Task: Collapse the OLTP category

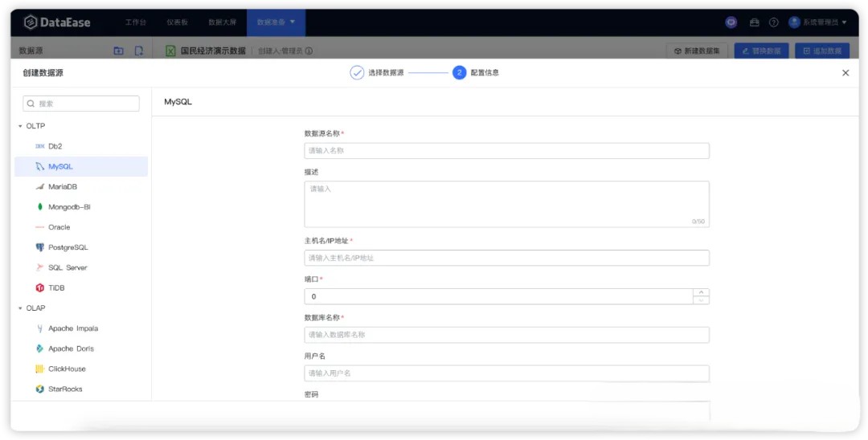Action: [20, 126]
